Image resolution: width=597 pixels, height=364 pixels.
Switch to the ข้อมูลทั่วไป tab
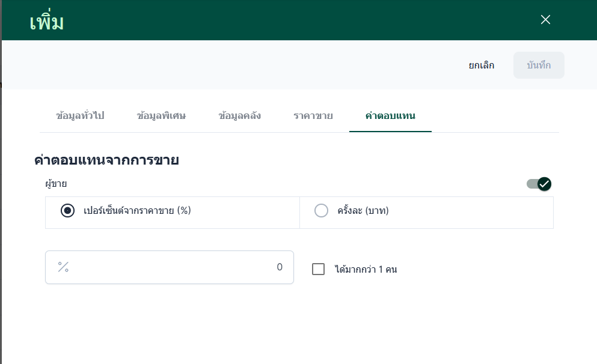pos(80,116)
